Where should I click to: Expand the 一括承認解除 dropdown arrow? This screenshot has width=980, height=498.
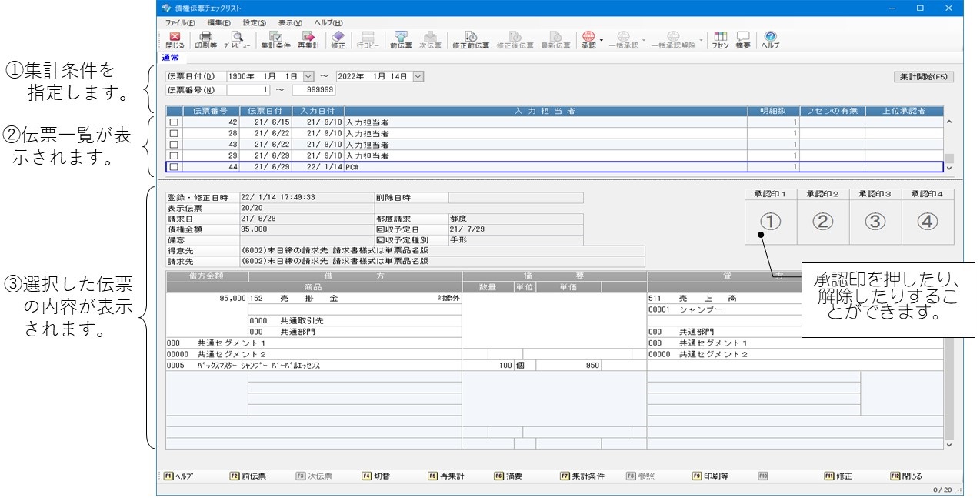[x=701, y=40]
